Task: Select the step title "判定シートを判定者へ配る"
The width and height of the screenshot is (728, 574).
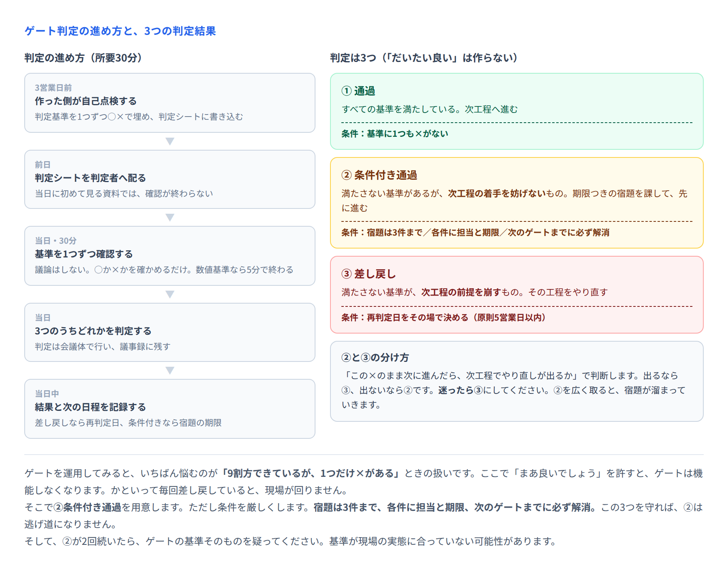Action: [90, 178]
